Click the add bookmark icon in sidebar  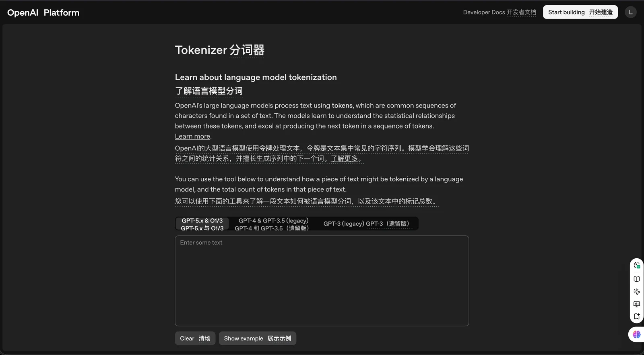pos(637,316)
